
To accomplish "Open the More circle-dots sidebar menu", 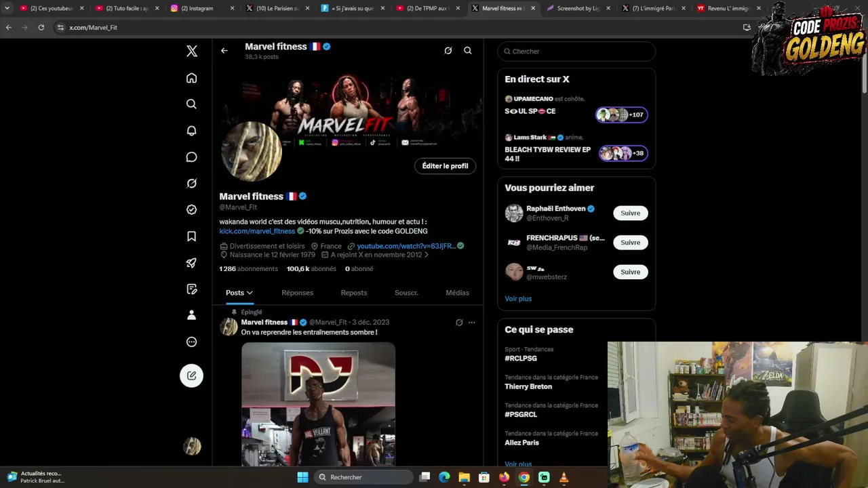I will click(x=191, y=342).
